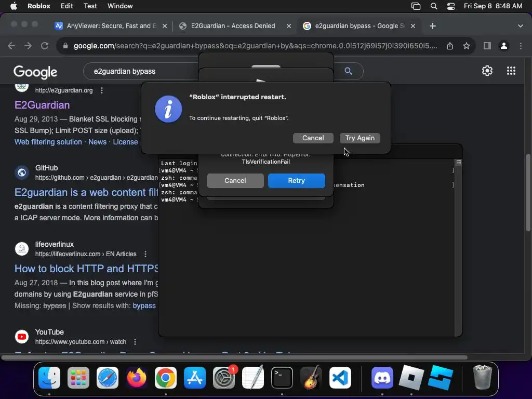Open Google quick settings gear
The image size is (532, 399).
pos(487,71)
